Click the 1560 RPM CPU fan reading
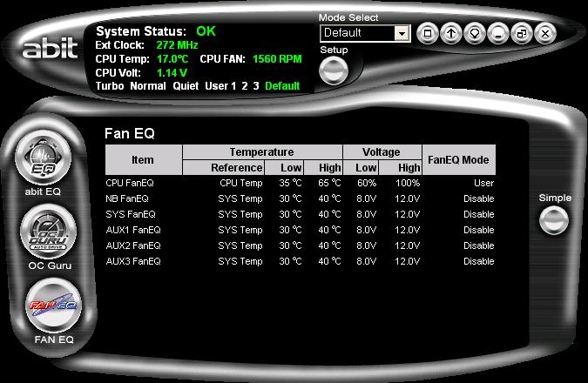 pyautogui.click(x=277, y=59)
